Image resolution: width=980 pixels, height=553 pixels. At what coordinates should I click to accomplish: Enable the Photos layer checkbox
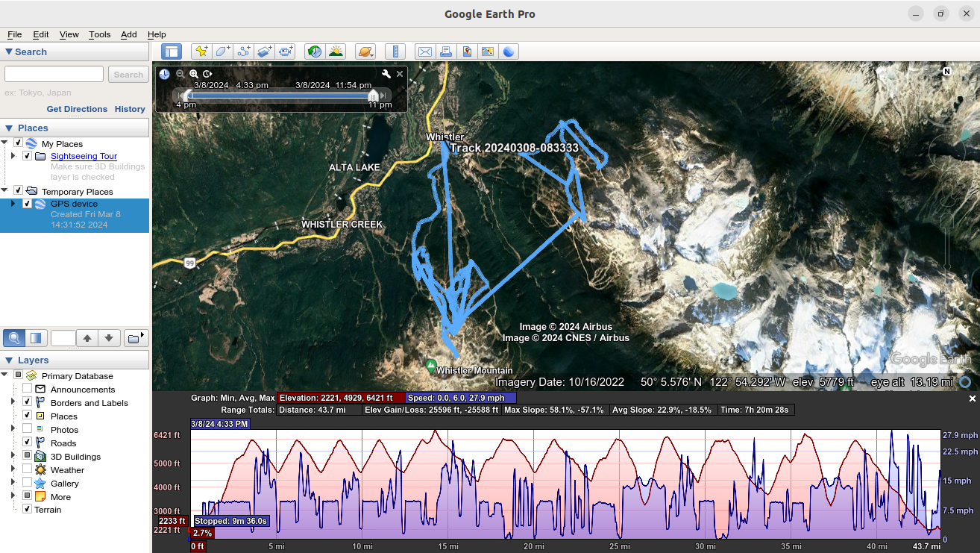pos(28,429)
